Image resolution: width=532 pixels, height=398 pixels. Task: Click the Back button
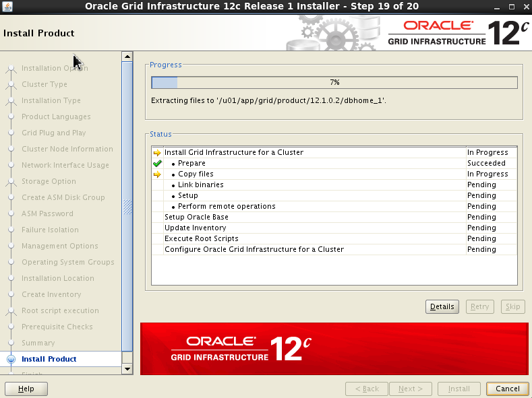[x=367, y=389]
